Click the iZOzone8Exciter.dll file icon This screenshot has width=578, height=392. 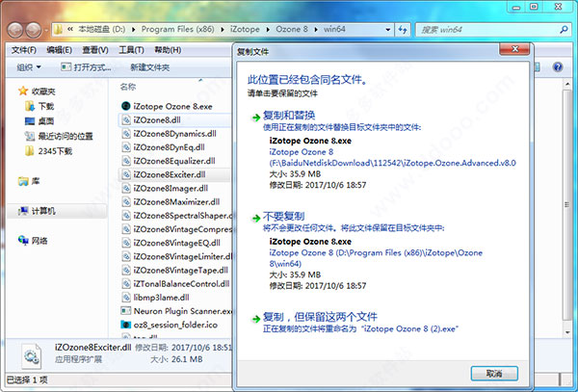[126, 174]
